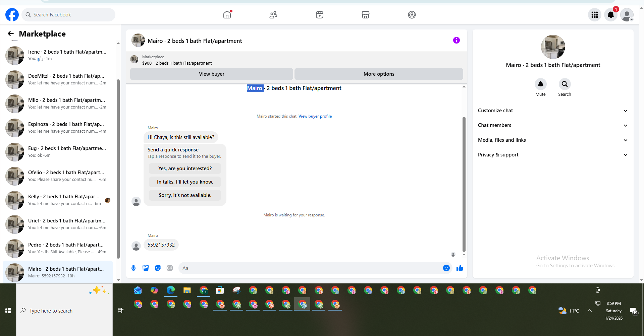The width and height of the screenshot is (644, 336).
Task: Open the Video (Watch) icon
Action: pyautogui.click(x=320, y=15)
